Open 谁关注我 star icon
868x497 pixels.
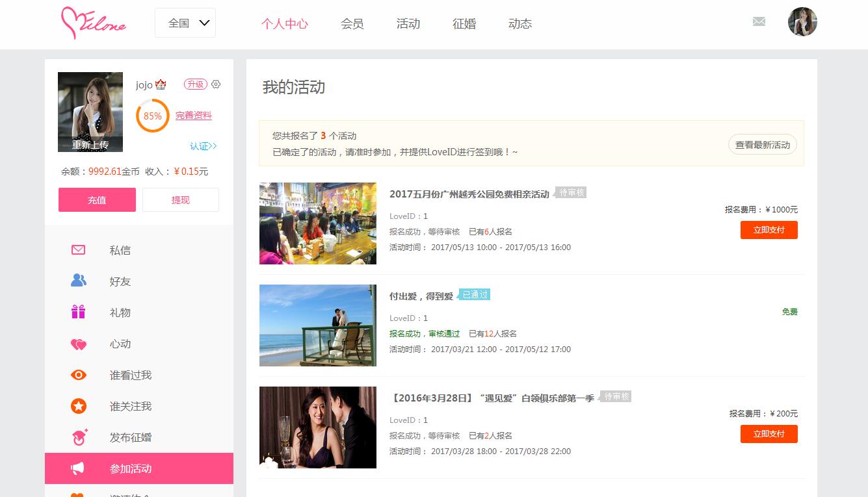point(79,406)
